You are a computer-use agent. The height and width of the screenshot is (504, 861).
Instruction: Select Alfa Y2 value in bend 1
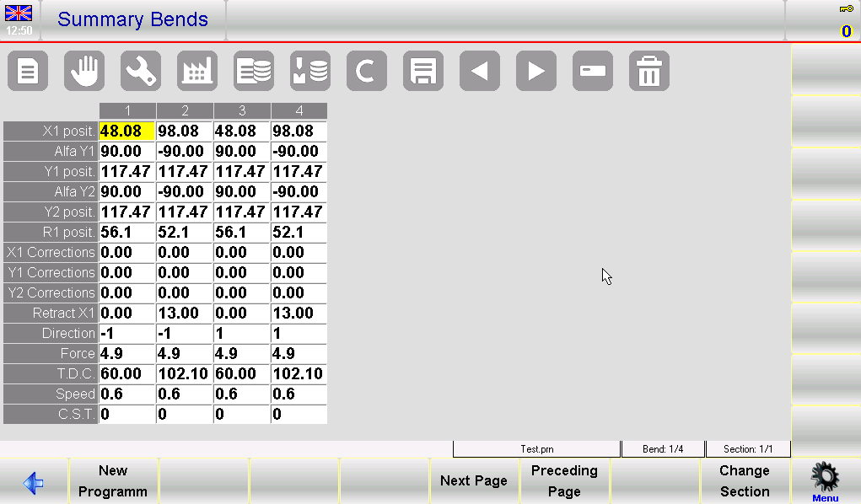coord(126,192)
